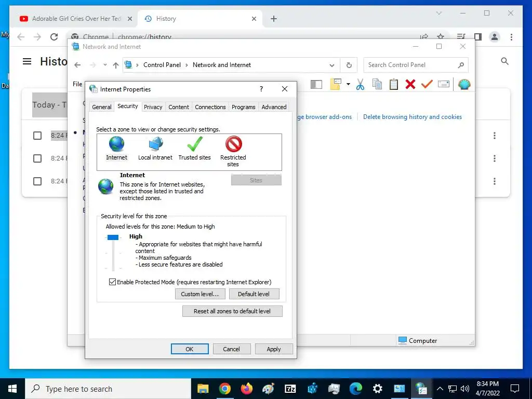Switch to the Advanced tab

[274, 107]
